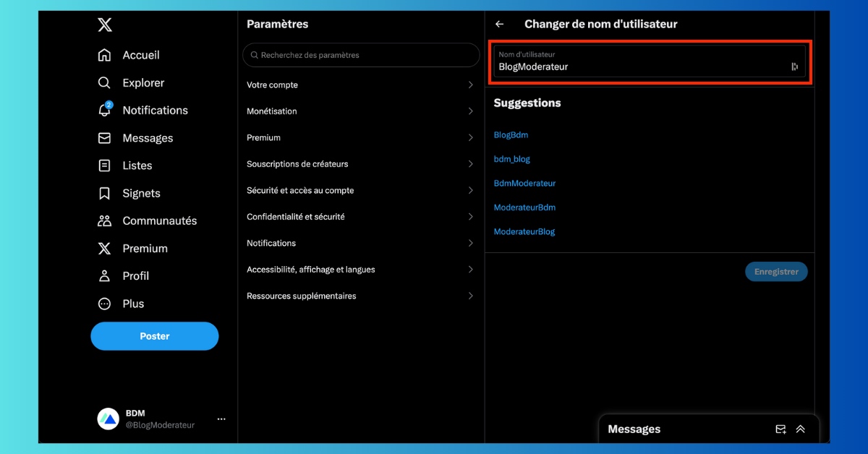Expand Notifications settings chevron
The width and height of the screenshot is (868, 454).
click(470, 243)
